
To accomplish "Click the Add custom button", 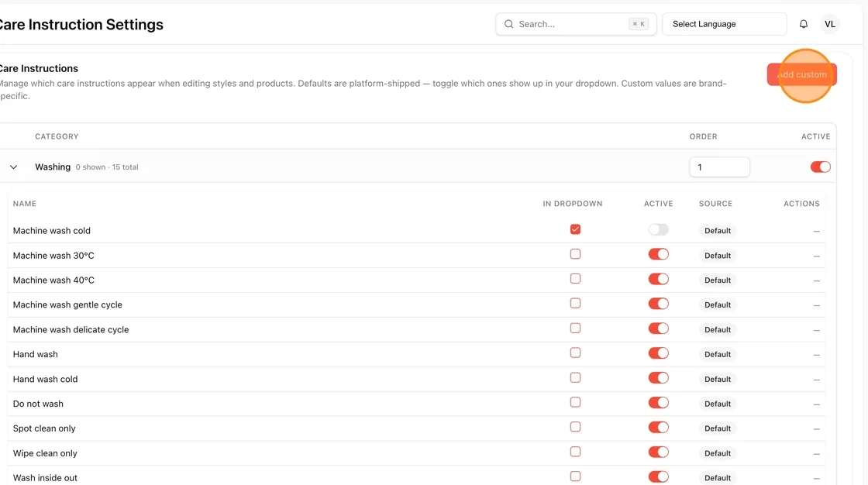I will tap(801, 74).
